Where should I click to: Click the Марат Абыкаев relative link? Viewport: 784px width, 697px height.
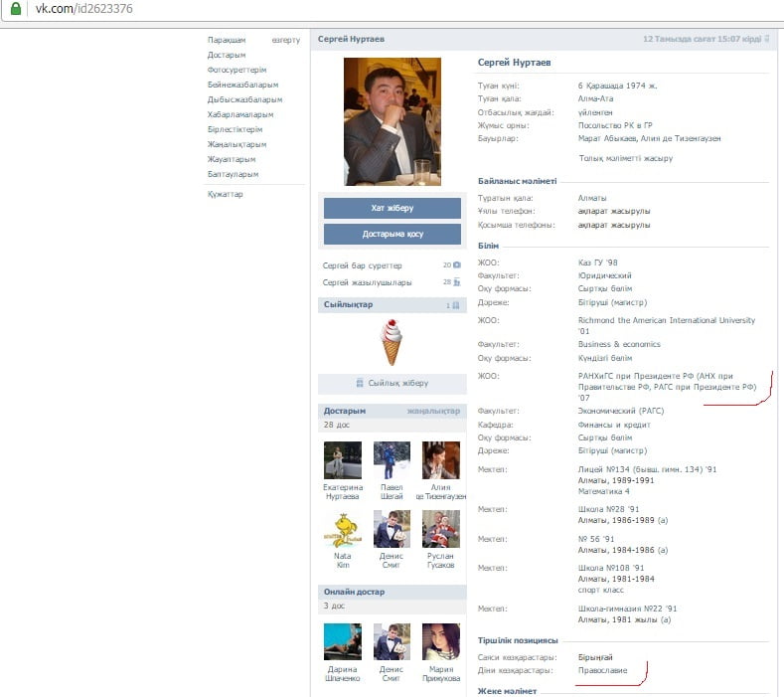pyautogui.click(x=607, y=138)
